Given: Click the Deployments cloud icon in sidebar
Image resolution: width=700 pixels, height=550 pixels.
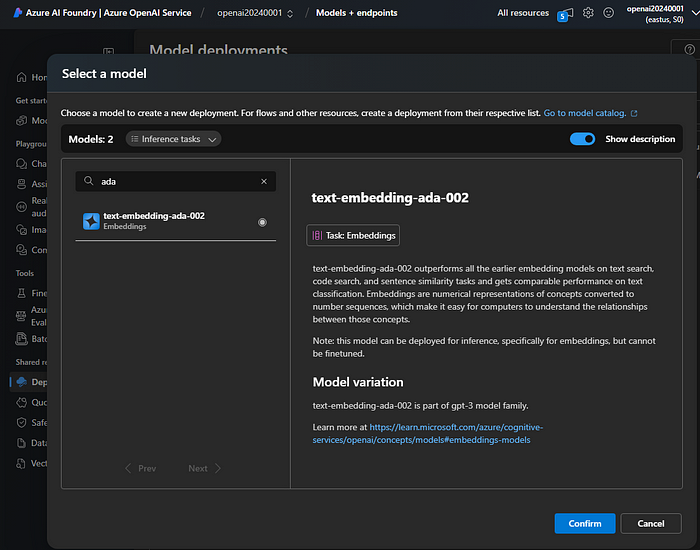Looking at the screenshot, I should pyautogui.click(x=19, y=381).
